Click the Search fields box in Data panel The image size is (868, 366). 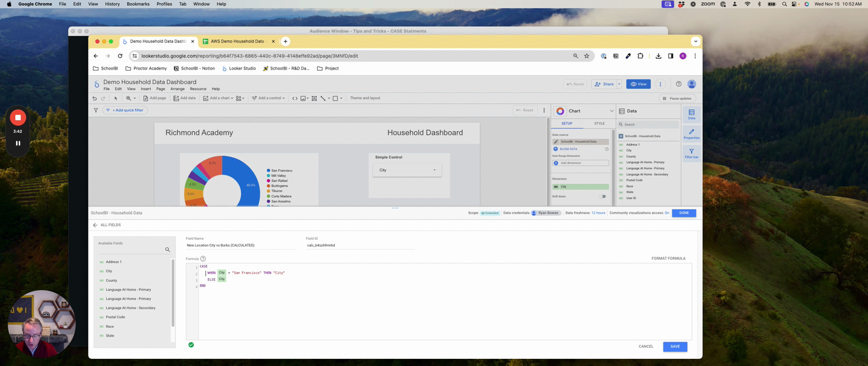click(x=648, y=125)
